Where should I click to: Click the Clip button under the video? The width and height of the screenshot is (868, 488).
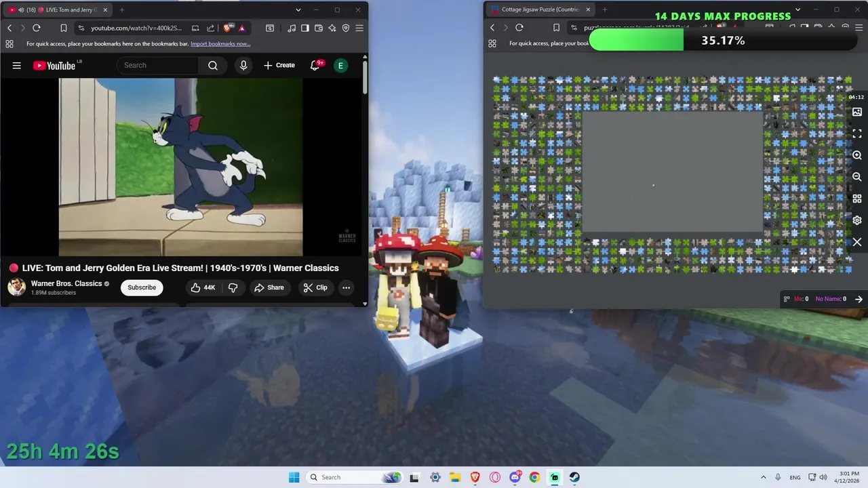pyautogui.click(x=315, y=287)
